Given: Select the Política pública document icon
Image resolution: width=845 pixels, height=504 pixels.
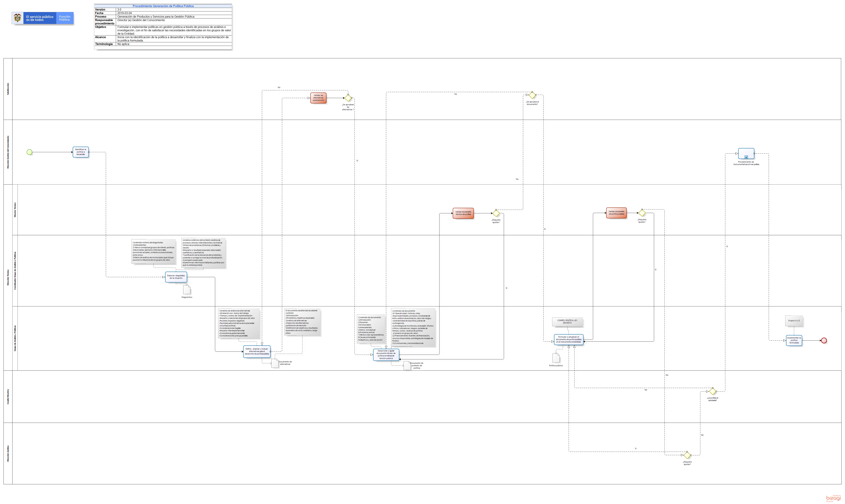Looking at the screenshot, I should (556, 358).
